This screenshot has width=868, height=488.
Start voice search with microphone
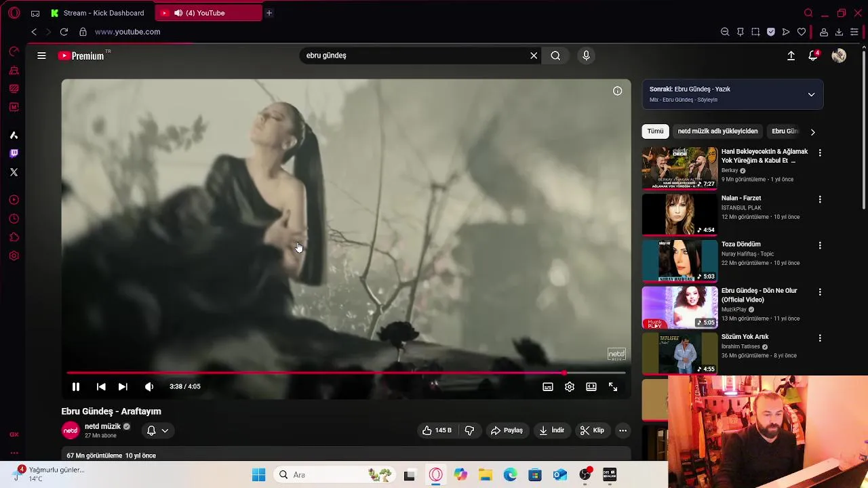[x=587, y=56]
